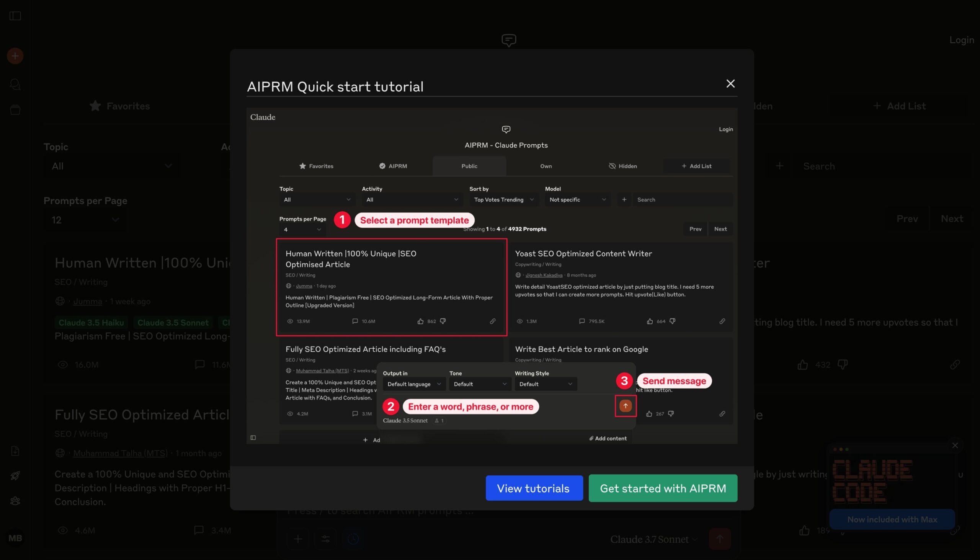Click the community people icon in sidebar
This screenshot has height=560, width=980.
coord(15,501)
